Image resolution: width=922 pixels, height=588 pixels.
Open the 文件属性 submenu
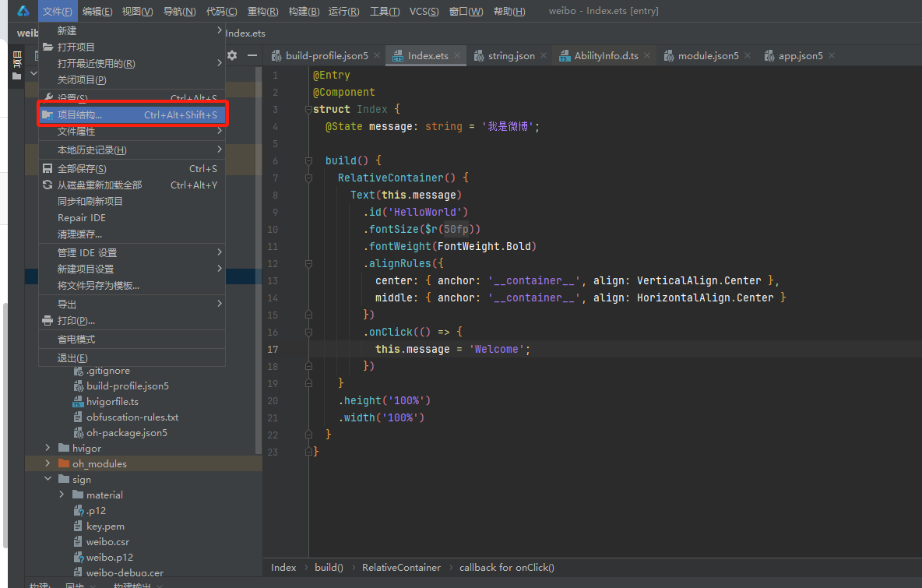(132, 131)
